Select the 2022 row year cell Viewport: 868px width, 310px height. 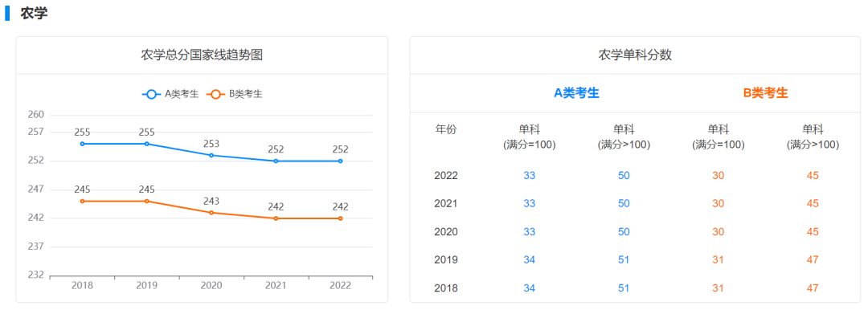coord(445,176)
